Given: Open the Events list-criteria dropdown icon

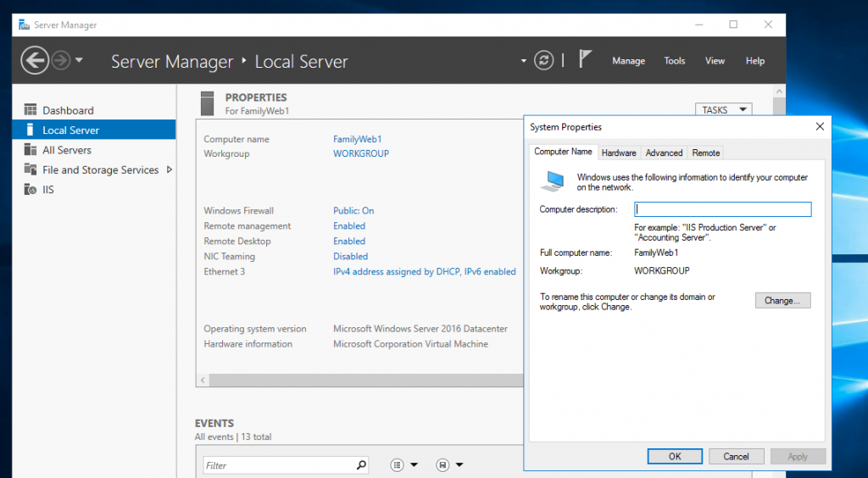Looking at the screenshot, I should (x=403, y=465).
